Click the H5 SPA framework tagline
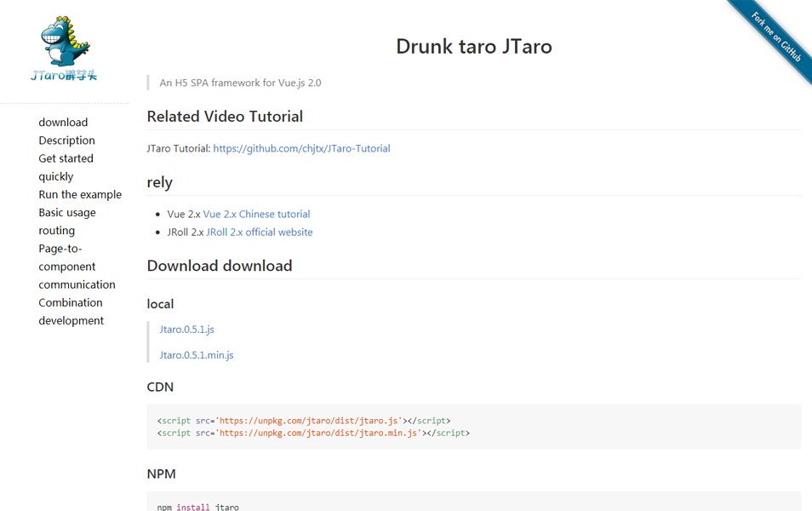 [240, 83]
